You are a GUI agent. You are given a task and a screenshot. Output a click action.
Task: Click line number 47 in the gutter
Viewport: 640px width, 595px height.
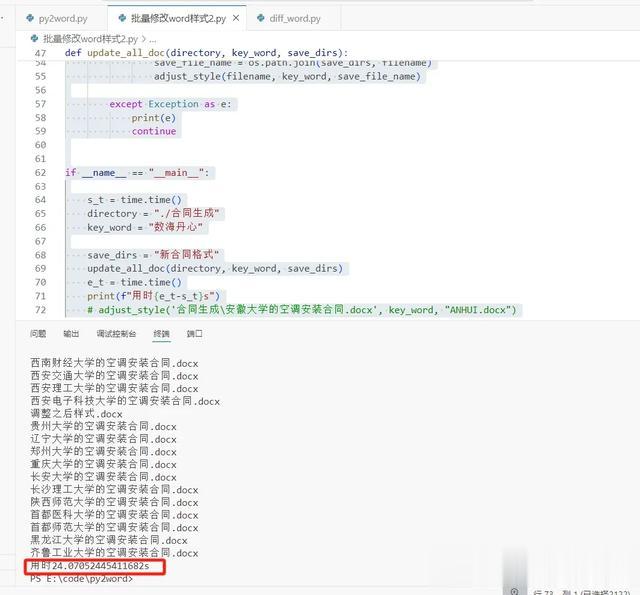[40, 53]
